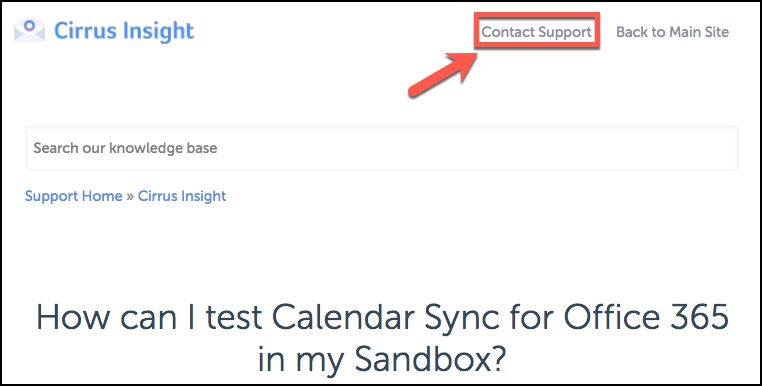Click the right end of the search box

point(724,148)
